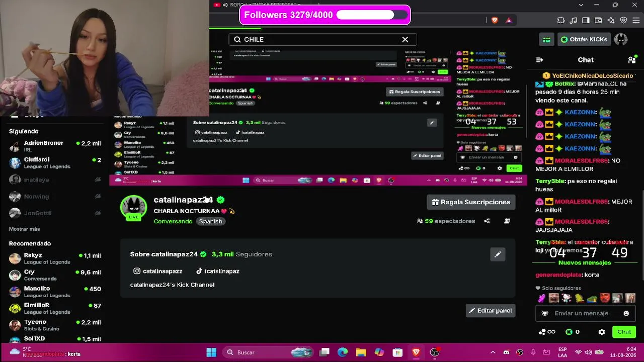Open the browser extensions puzzle icon
The image size is (644, 362).
tap(561, 20)
